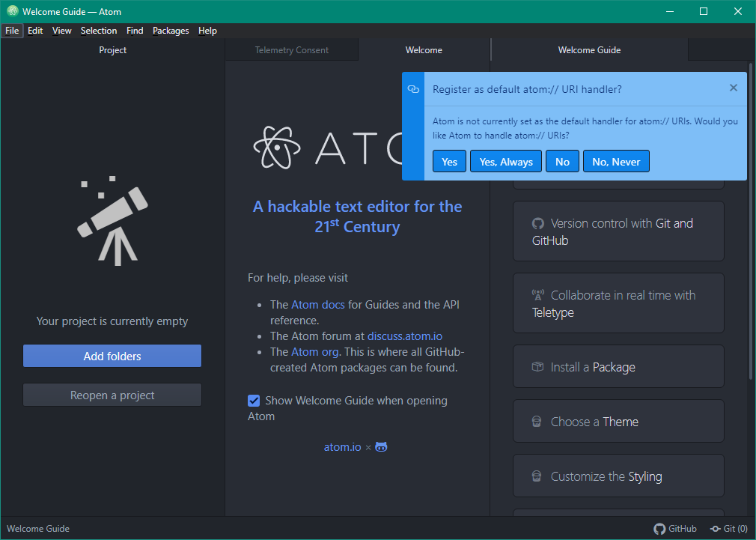Select the Project panel tab
Viewport: 756px width, 540px height.
coord(113,49)
